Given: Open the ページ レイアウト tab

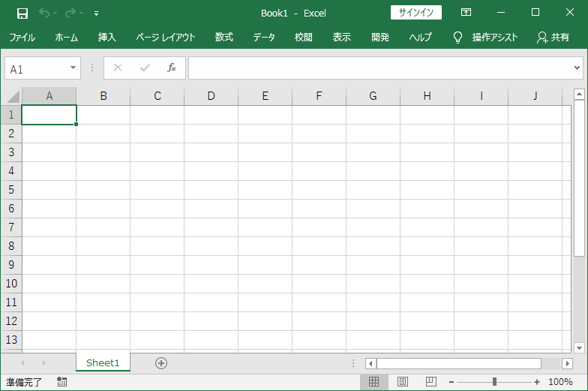Looking at the screenshot, I should (x=165, y=38).
